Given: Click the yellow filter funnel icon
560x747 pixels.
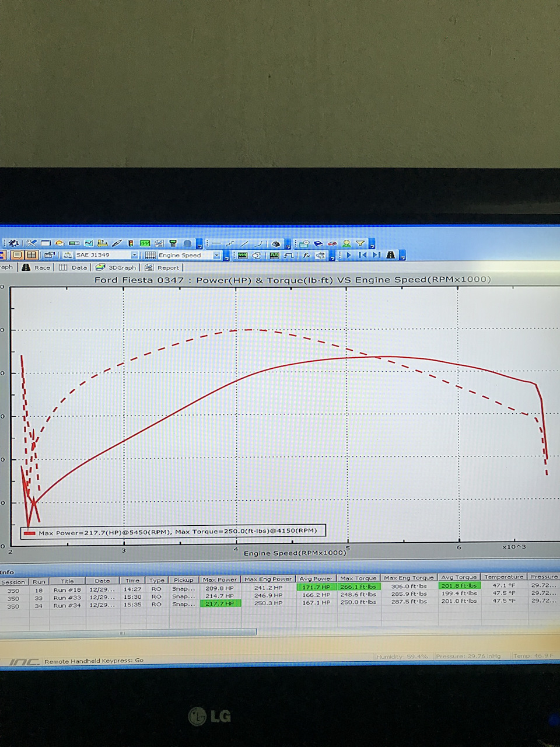Looking at the screenshot, I should click(x=360, y=243).
